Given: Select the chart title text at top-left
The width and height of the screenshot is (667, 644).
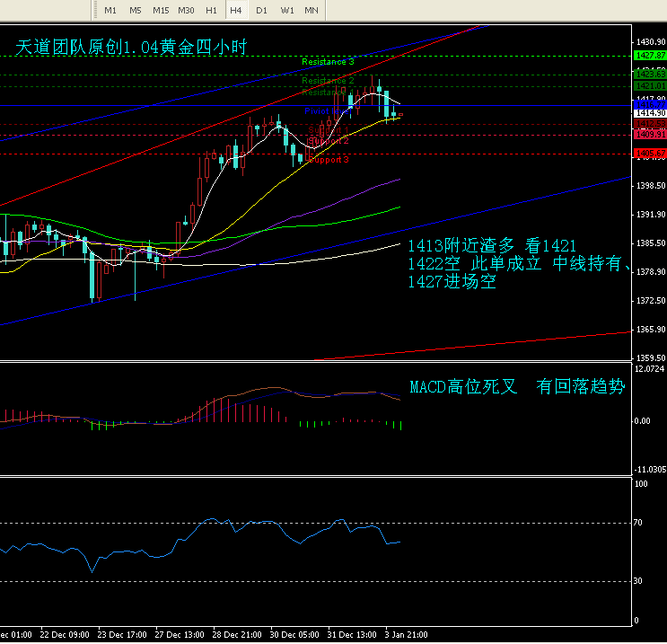Looking at the screenshot, I should (x=131, y=47).
